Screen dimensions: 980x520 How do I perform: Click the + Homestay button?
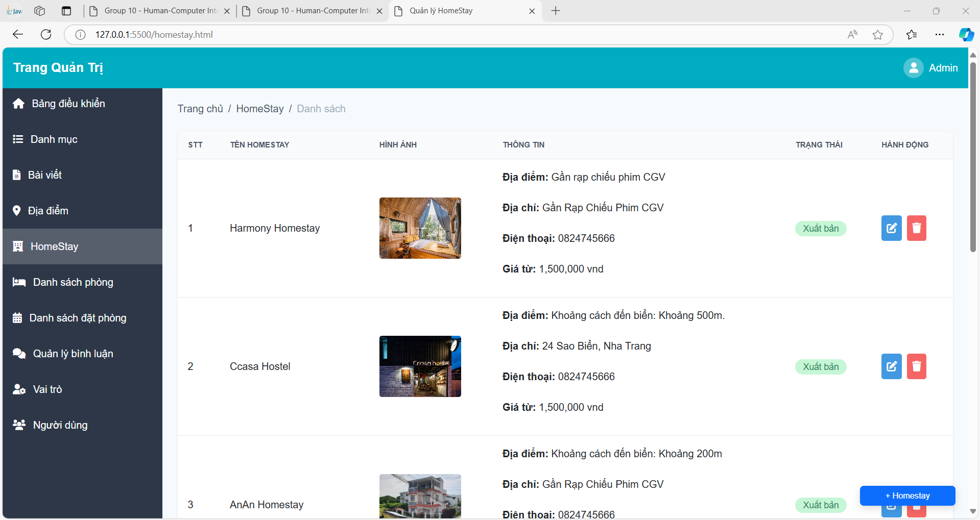[x=907, y=496]
